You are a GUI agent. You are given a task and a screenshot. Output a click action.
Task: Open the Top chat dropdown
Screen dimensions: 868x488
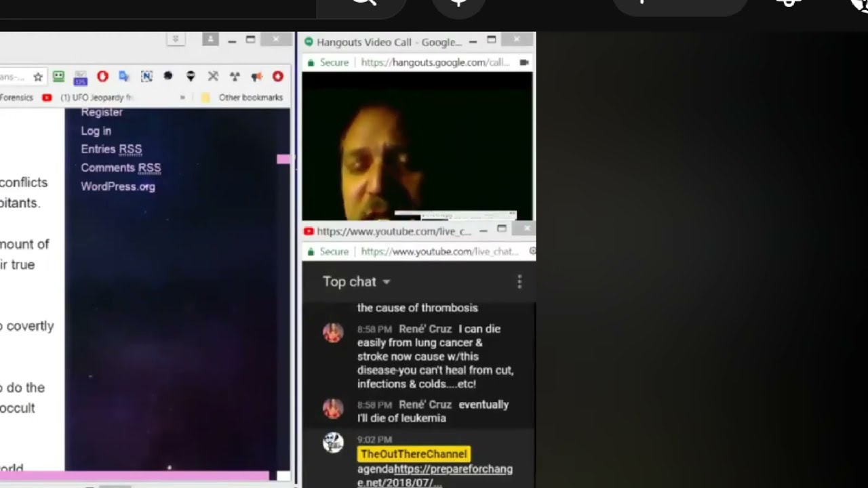(357, 281)
